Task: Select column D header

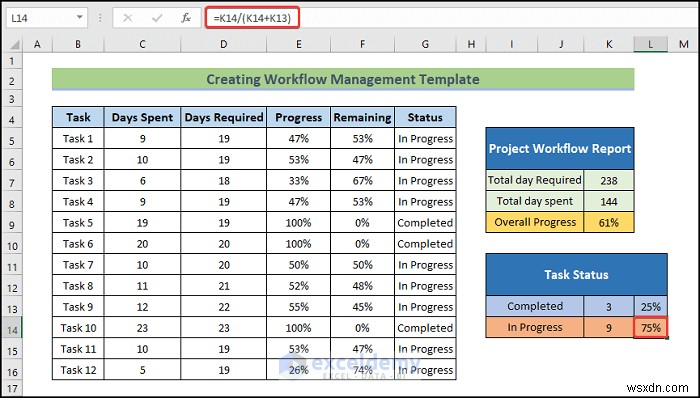Action: click(224, 44)
